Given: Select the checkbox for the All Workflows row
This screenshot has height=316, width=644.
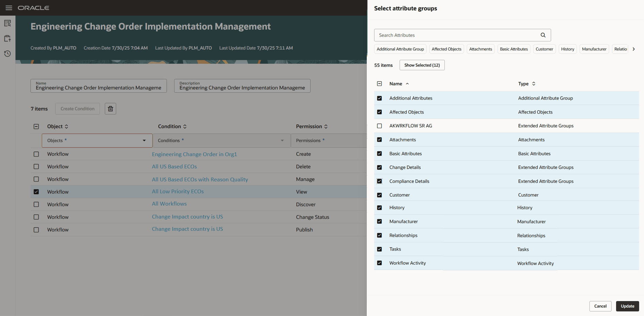Looking at the screenshot, I should tap(36, 204).
